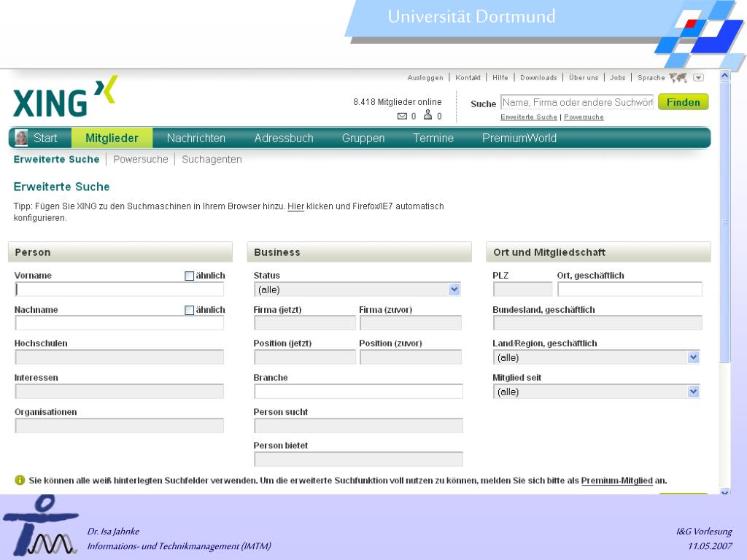The width and height of the screenshot is (747, 560).
Task: Click the Organisationen input field
Action: 119,426
